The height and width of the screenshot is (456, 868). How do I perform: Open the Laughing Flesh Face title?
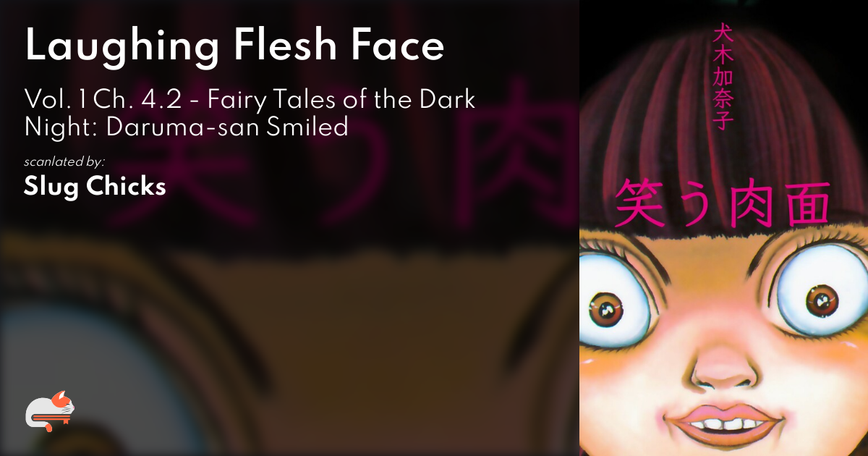click(x=234, y=47)
